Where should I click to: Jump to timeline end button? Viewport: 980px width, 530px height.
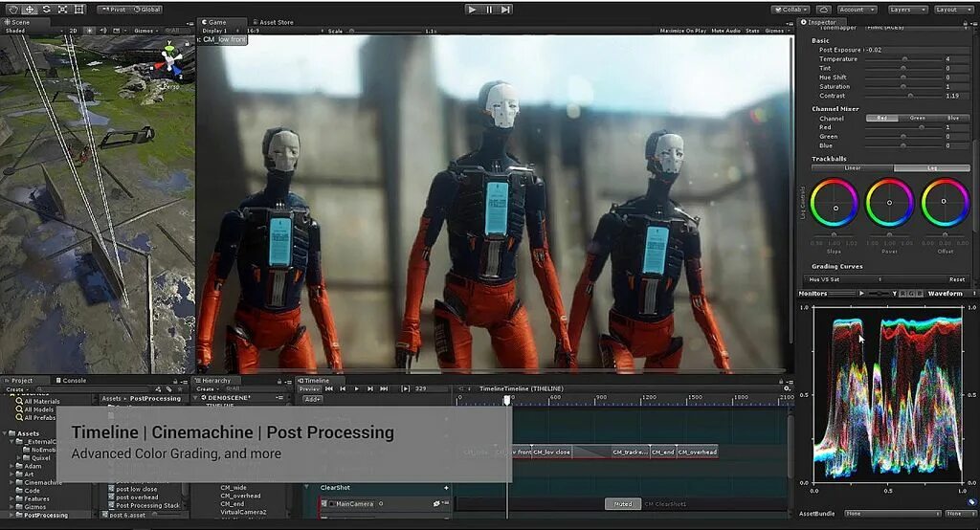click(x=384, y=388)
